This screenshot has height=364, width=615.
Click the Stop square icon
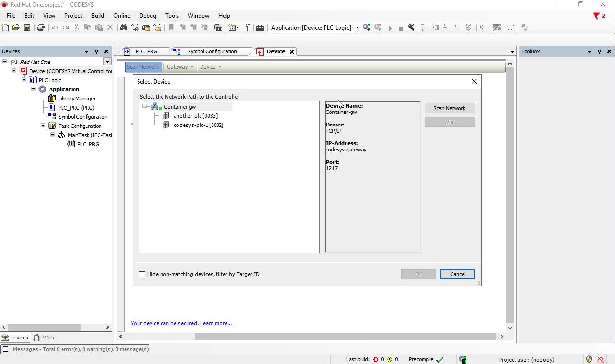pyautogui.click(x=401, y=28)
